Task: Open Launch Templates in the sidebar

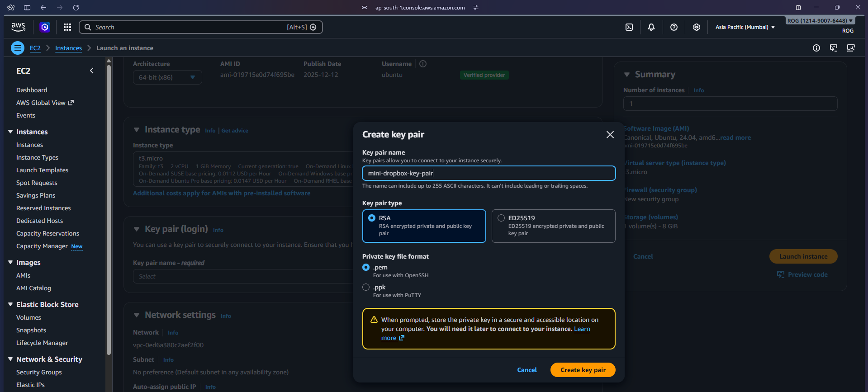Action: (x=42, y=170)
